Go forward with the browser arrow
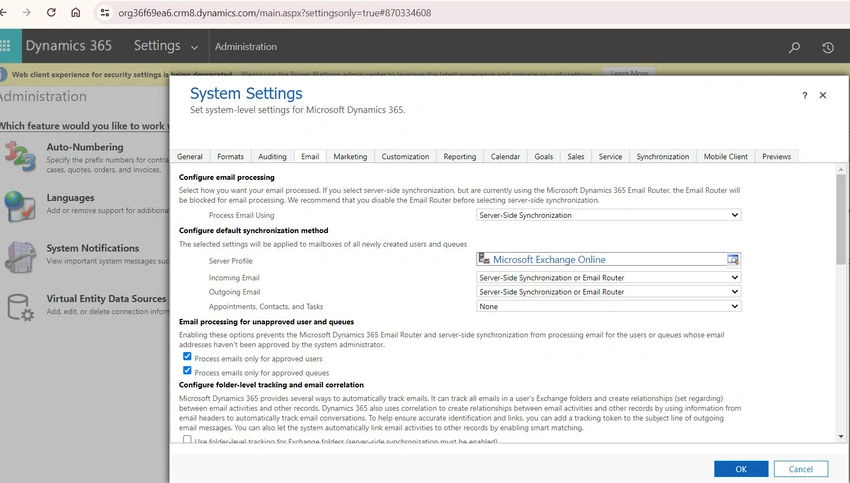This screenshot has height=483, width=850. tap(27, 12)
